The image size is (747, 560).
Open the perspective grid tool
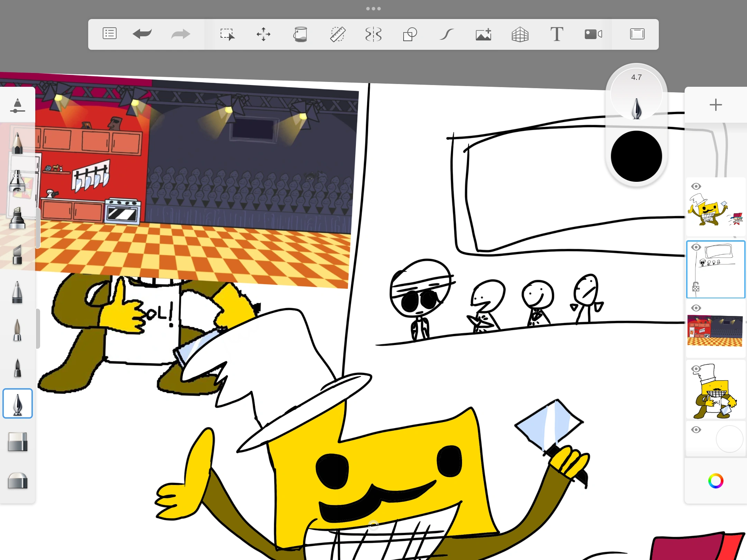tap(520, 34)
